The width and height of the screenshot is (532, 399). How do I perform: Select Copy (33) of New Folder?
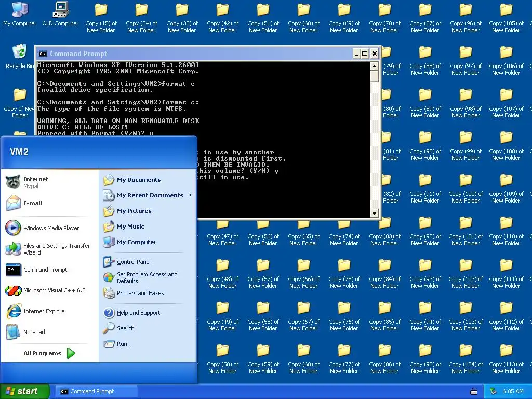(182, 18)
